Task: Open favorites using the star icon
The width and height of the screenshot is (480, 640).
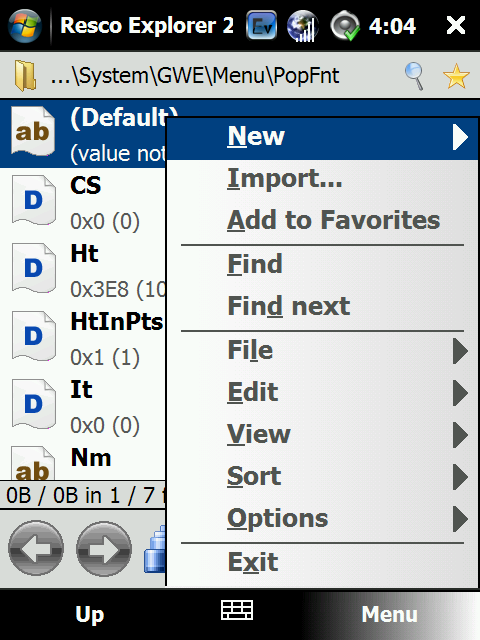Action: 456,76
